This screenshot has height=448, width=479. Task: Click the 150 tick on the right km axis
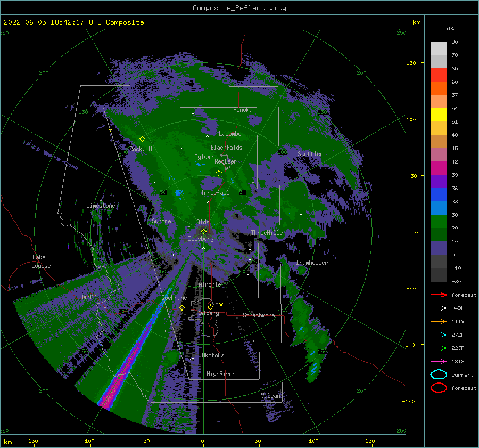click(411, 63)
